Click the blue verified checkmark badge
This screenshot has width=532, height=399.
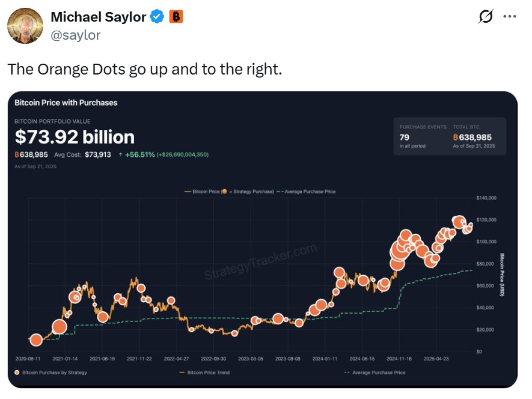157,17
